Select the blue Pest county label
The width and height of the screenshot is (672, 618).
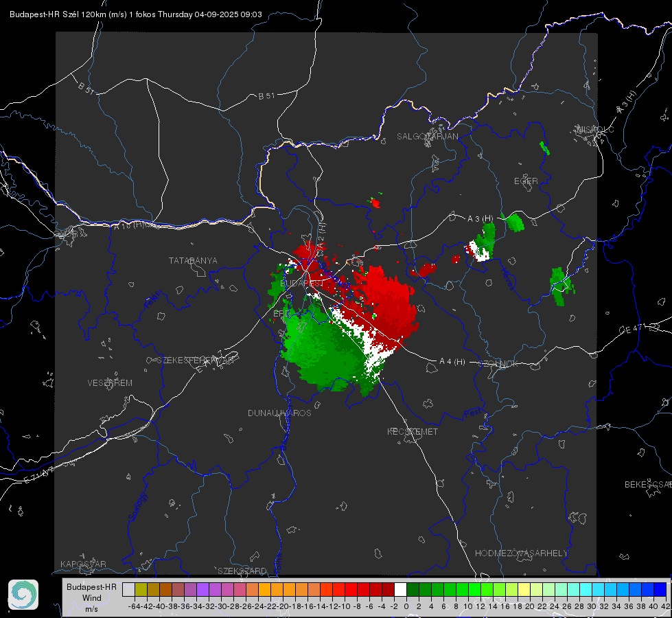coord(472,413)
